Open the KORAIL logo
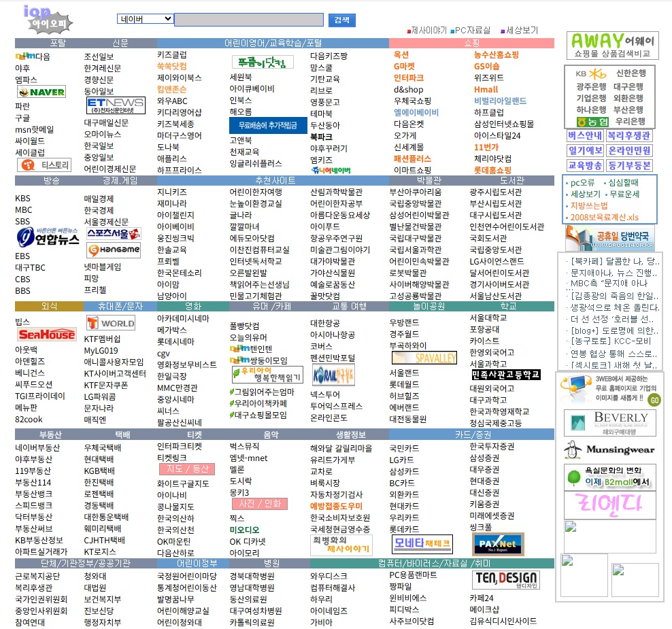Image resolution: width=672 pixels, height=629 pixels. point(333,375)
